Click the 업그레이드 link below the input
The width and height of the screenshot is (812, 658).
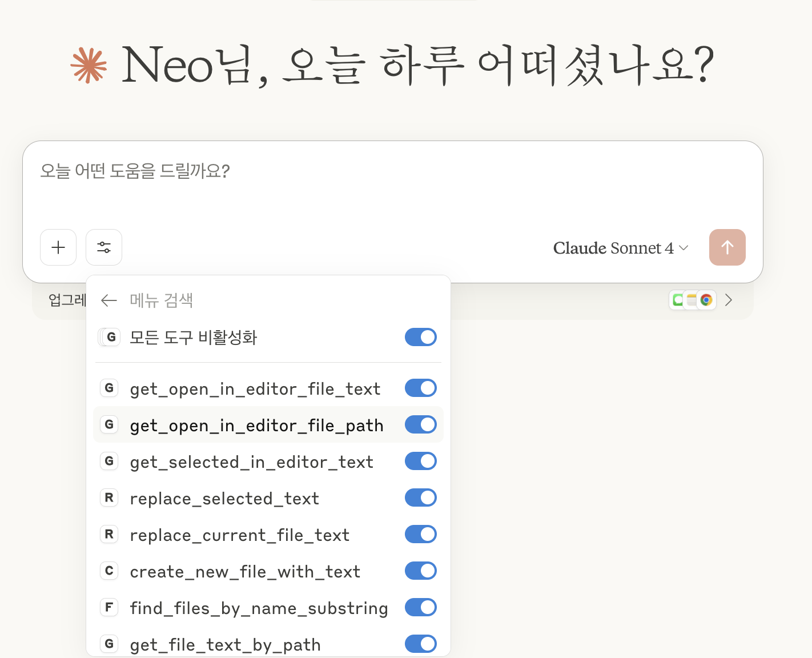[67, 300]
